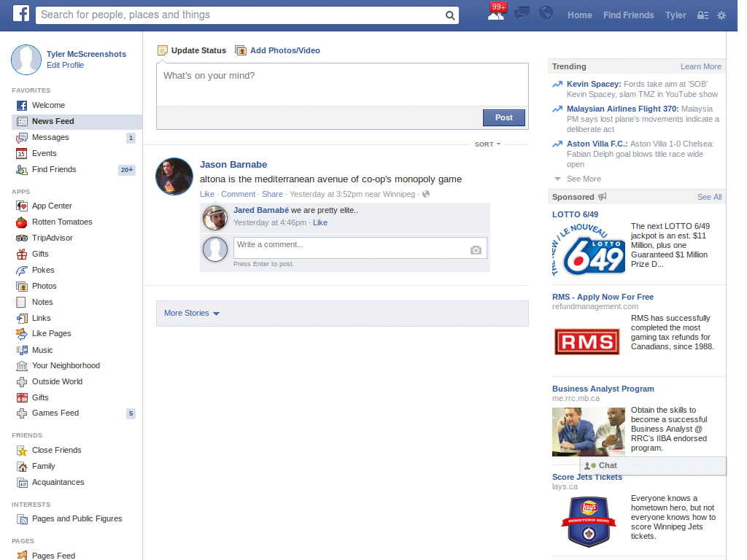Open the privacy shortcuts lock icon
Viewport: 747px width, 560px height.
(702, 15)
